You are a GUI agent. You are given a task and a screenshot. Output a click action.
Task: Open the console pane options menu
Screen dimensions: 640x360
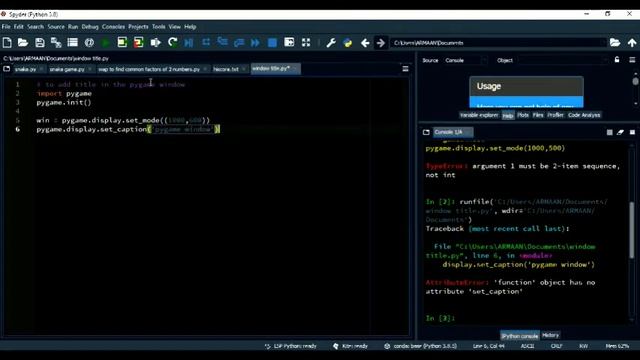[x=632, y=132]
